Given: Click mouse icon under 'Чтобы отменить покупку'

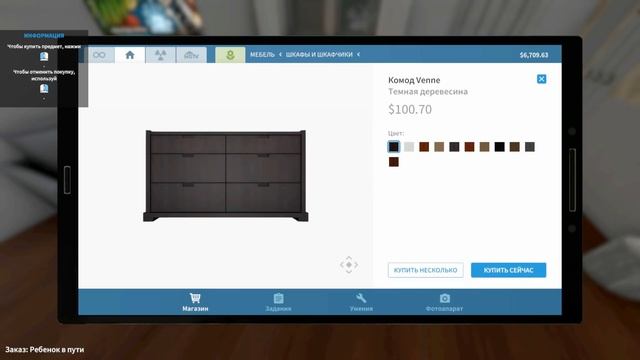Looking at the screenshot, I should (x=44, y=89).
